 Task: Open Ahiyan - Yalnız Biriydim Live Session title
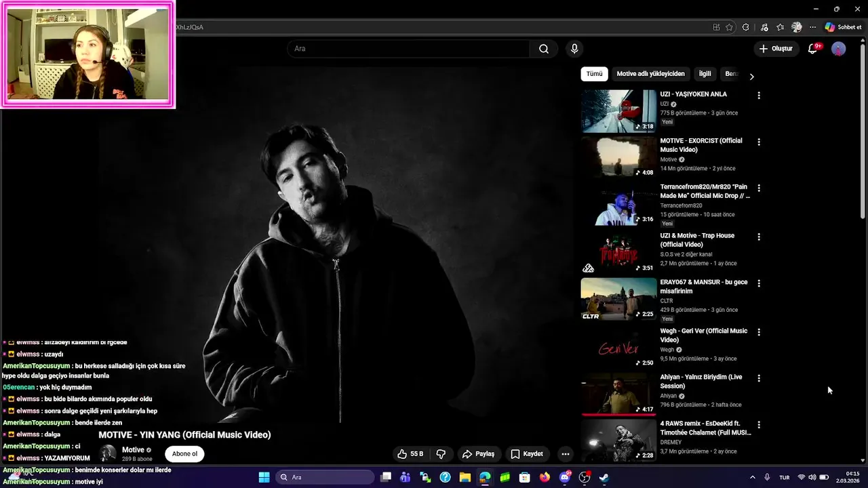point(701,382)
